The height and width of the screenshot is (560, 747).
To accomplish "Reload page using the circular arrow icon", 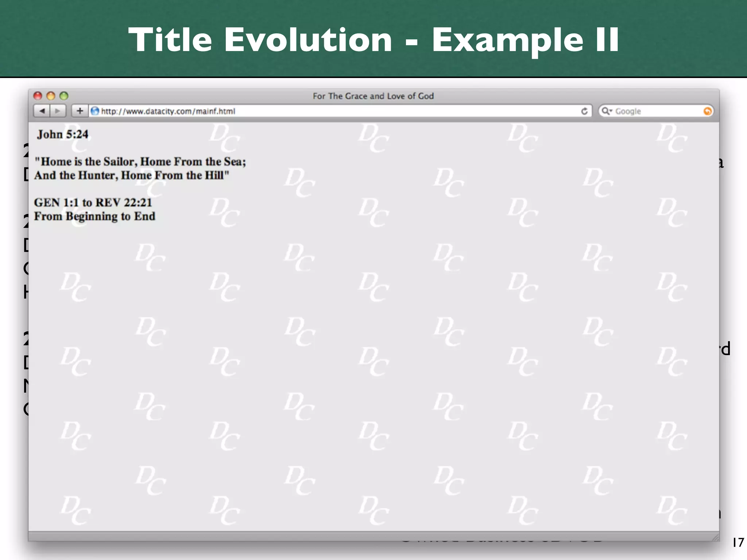I will tap(584, 111).
